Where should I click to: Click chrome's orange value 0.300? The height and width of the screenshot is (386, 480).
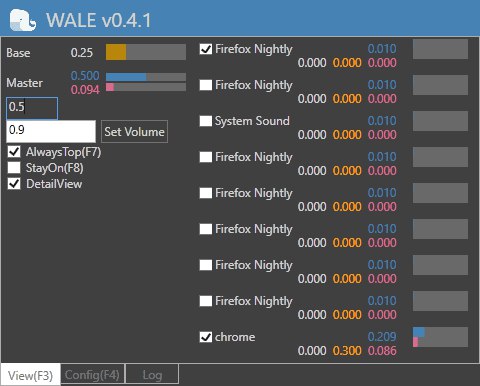point(347,351)
